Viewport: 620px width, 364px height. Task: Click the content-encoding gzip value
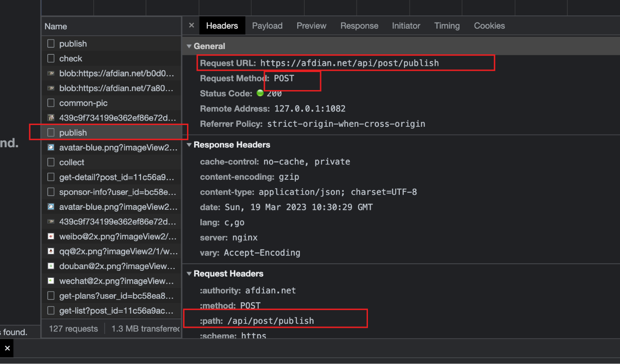pos(289,177)
